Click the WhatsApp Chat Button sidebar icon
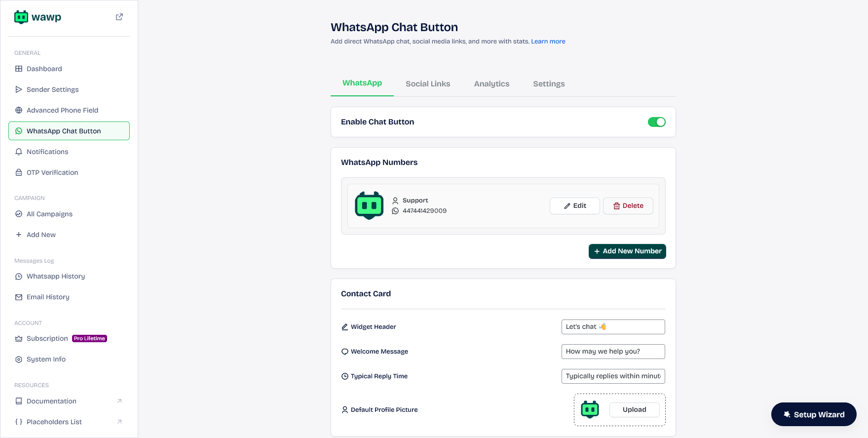868x438 pixels. [x=19, y=131]
